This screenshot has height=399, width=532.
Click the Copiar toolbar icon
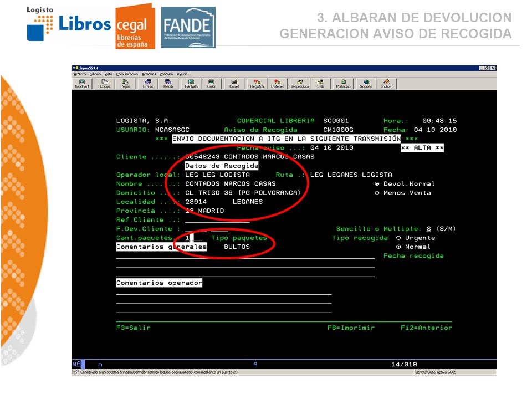coord(105,84)
